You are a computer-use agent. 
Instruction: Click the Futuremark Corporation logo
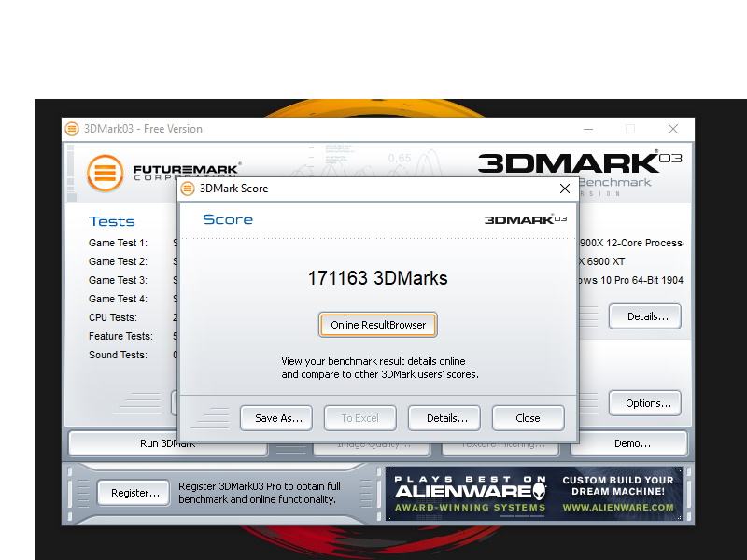(163, 173)
